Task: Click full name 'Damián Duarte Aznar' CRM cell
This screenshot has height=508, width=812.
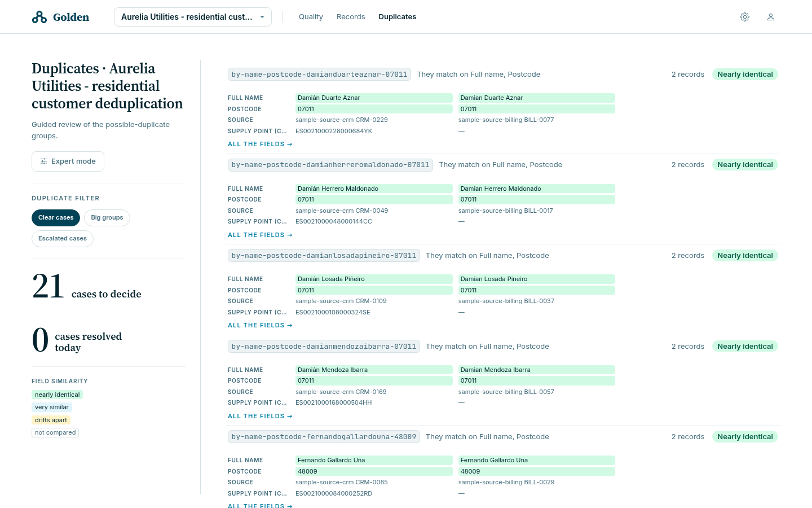Action: point(374,98)
